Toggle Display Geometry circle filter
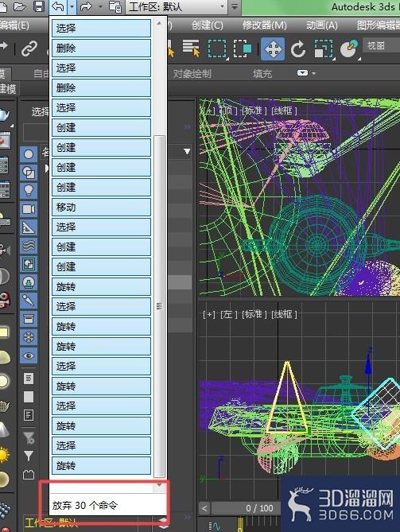400x532 pixels. 29,154
